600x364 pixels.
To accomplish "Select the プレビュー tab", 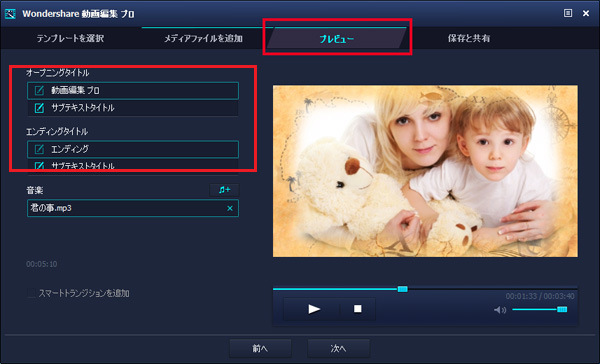I will [x=337, y=39].
